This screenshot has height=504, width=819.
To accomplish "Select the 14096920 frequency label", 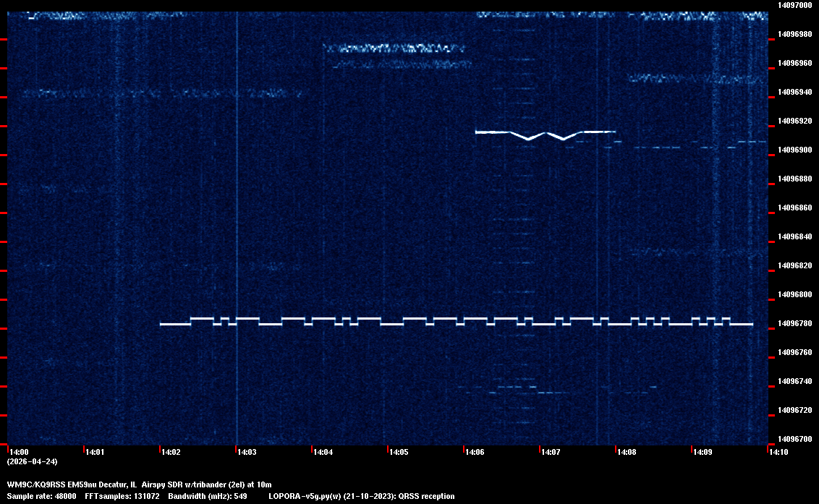I will [x=794, y=121].
